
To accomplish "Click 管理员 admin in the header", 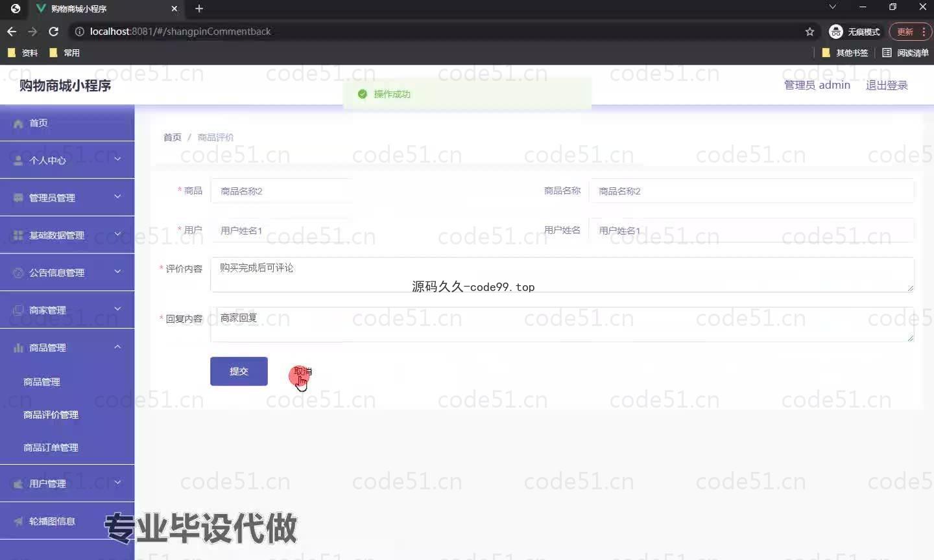I will click(x=817, y=85).
